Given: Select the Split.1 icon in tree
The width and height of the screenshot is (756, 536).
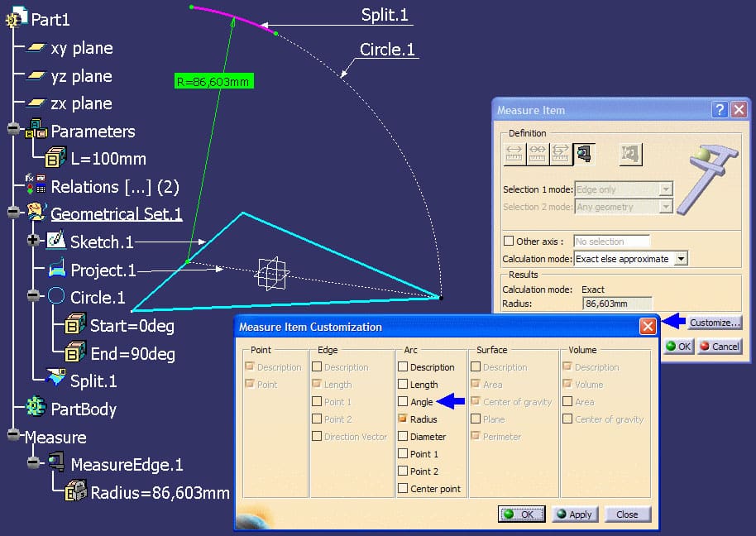Looking at the screenshot, I should [x=56, y=377].
